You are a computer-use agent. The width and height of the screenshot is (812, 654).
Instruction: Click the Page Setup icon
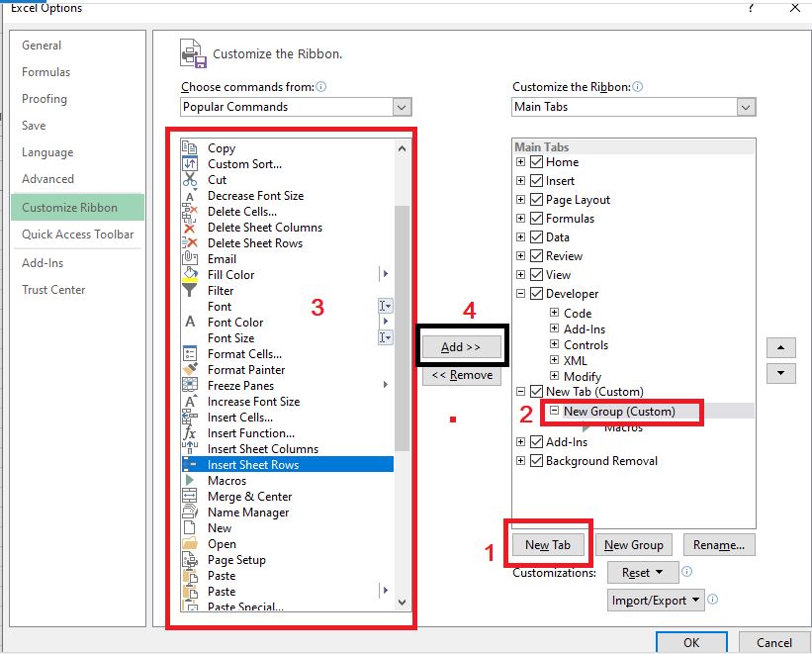click(190, 560)
